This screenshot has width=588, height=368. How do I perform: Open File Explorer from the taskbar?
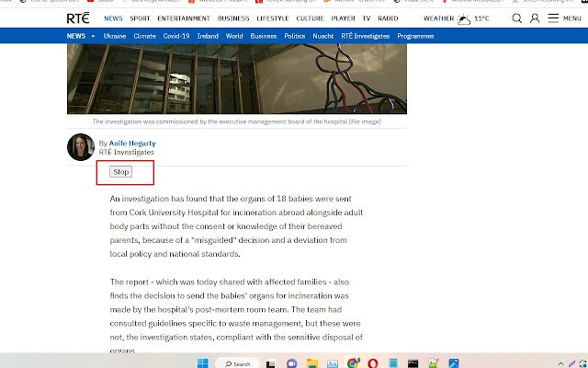coord(312,363)
